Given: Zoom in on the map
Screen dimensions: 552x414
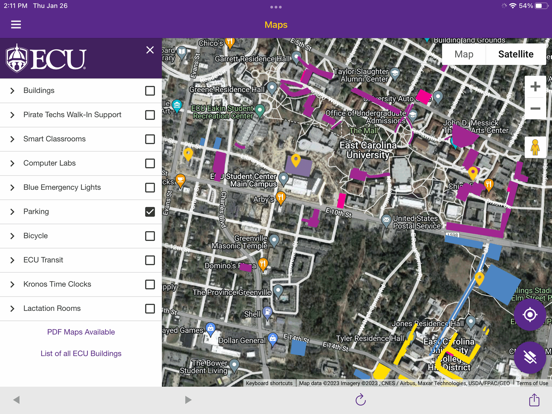Looking at the screenshot, I should 535,87.
